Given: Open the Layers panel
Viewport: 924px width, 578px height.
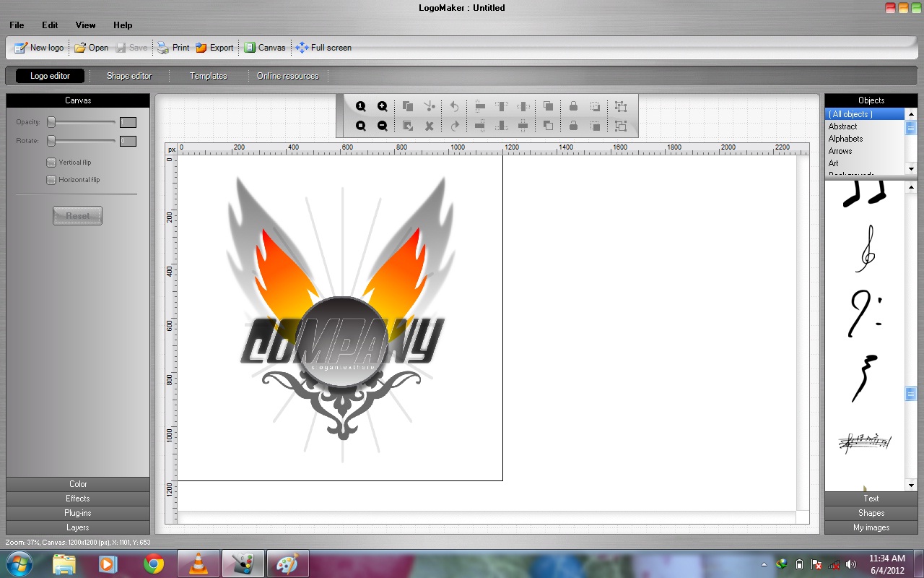Looking at the screenshot, I should coord(77,527).
